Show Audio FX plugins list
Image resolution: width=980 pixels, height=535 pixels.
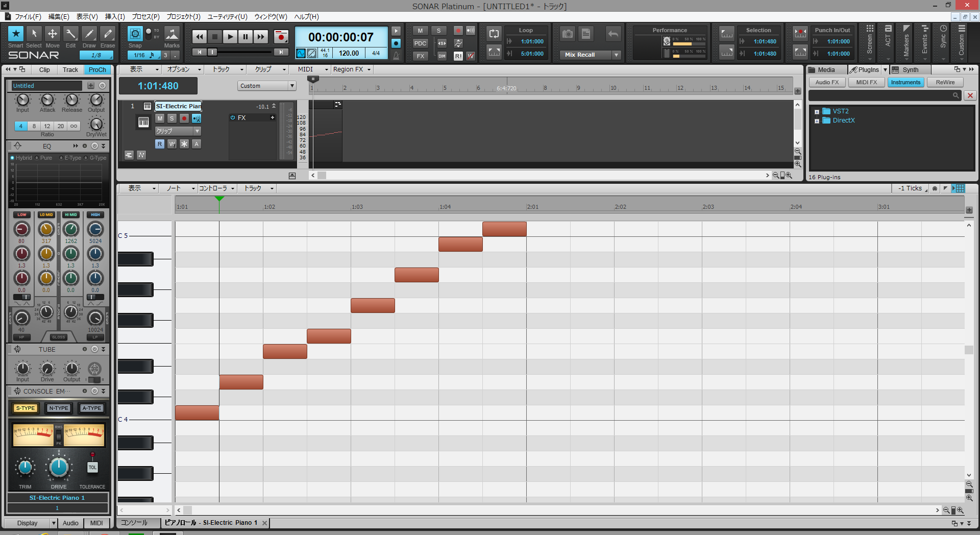click(827, 82)
